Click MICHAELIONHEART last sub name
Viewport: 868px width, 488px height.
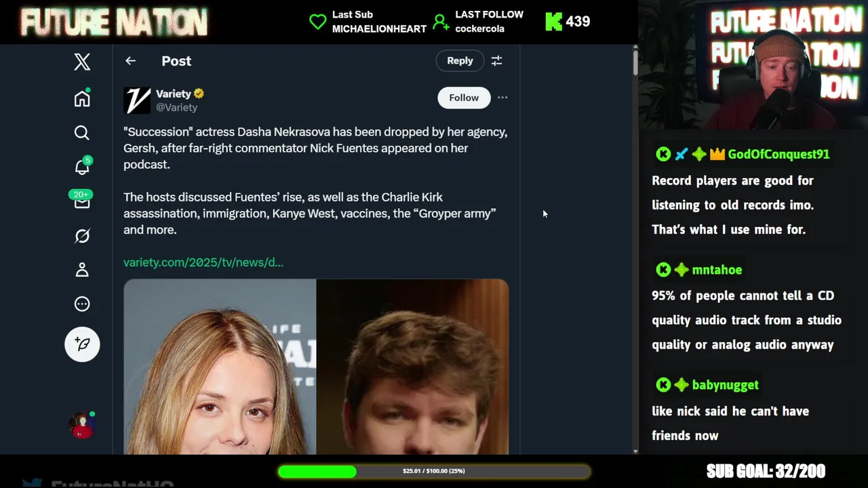[379, 28]
